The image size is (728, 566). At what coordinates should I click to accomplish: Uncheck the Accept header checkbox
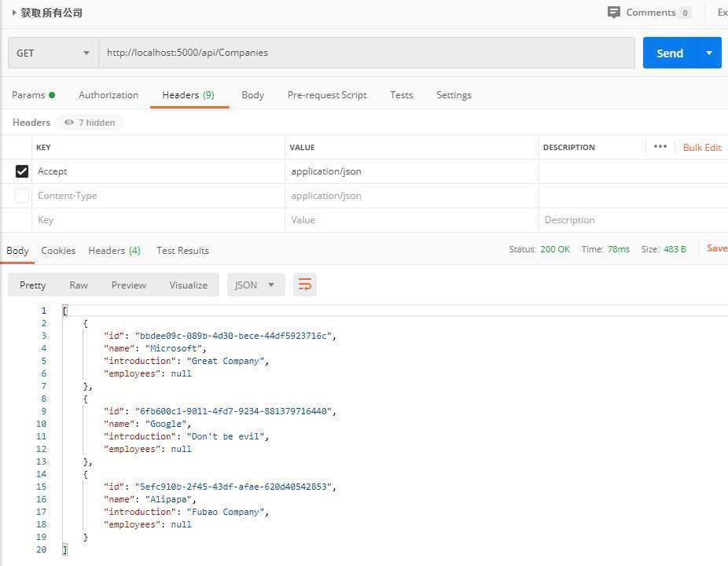[22, 171]
